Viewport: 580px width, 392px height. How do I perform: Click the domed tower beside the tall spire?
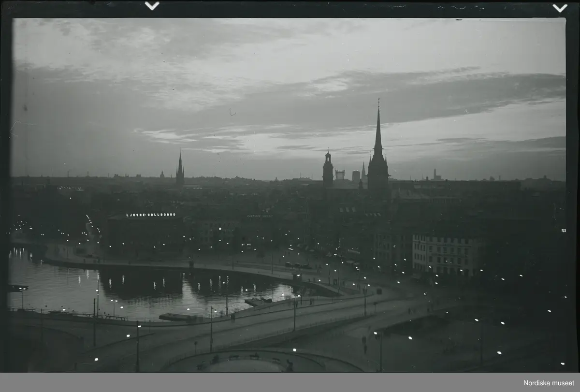point(328,169)
